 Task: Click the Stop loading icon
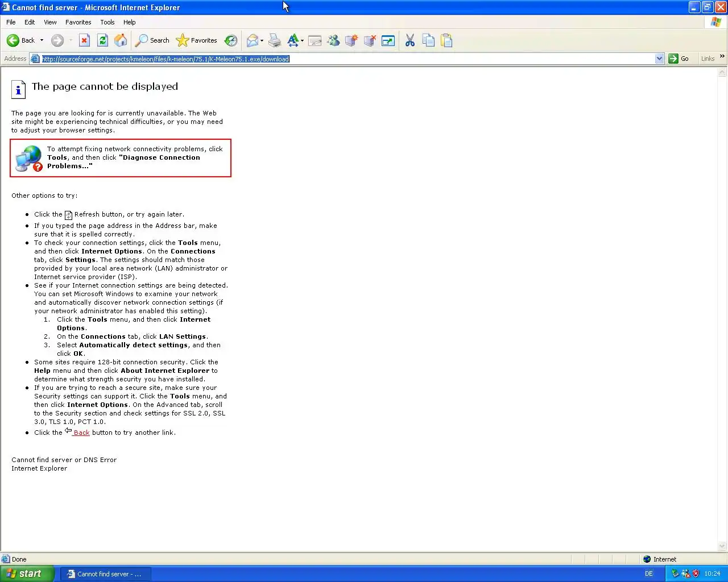(84, 40)
